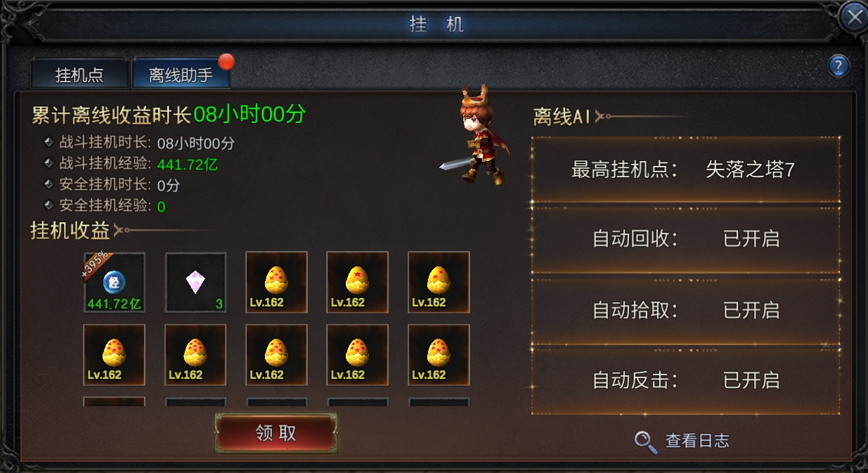Select first Lv.162 egg in second row
Viewport: 868px width, 473px height.
click(x=115, y=354)
